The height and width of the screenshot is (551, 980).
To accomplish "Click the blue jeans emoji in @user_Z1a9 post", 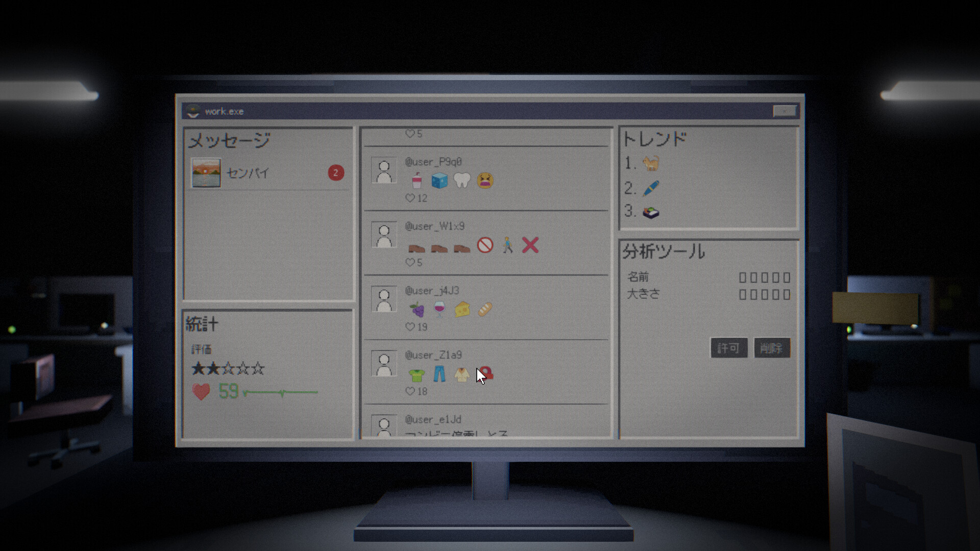I will tap(439, 374).
